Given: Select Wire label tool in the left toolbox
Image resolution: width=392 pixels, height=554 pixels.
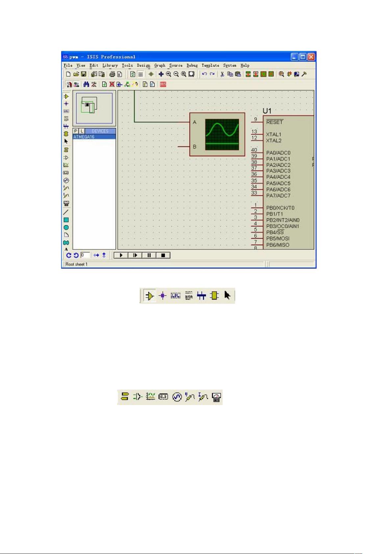Looking at the screenshot, I should (x=66, y=111).
